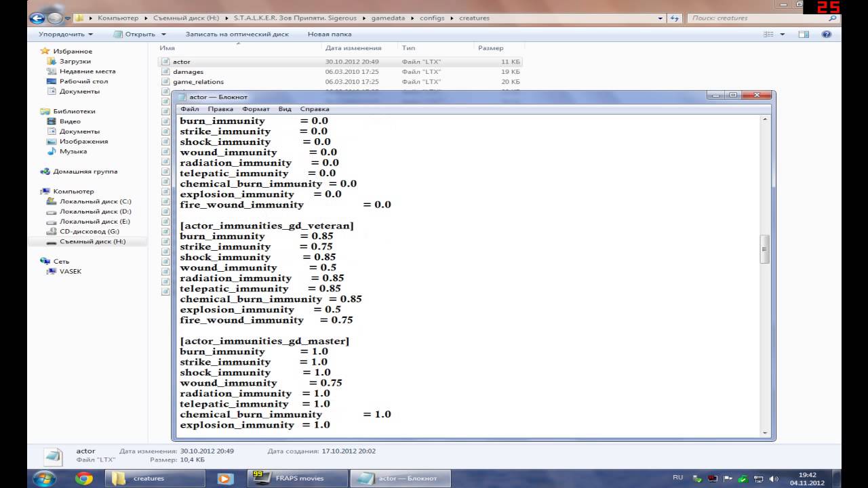Open the Файл menu in Notepad
This screenshot has height=488, width=868.
pyautogui.click(x=189, y=108)
